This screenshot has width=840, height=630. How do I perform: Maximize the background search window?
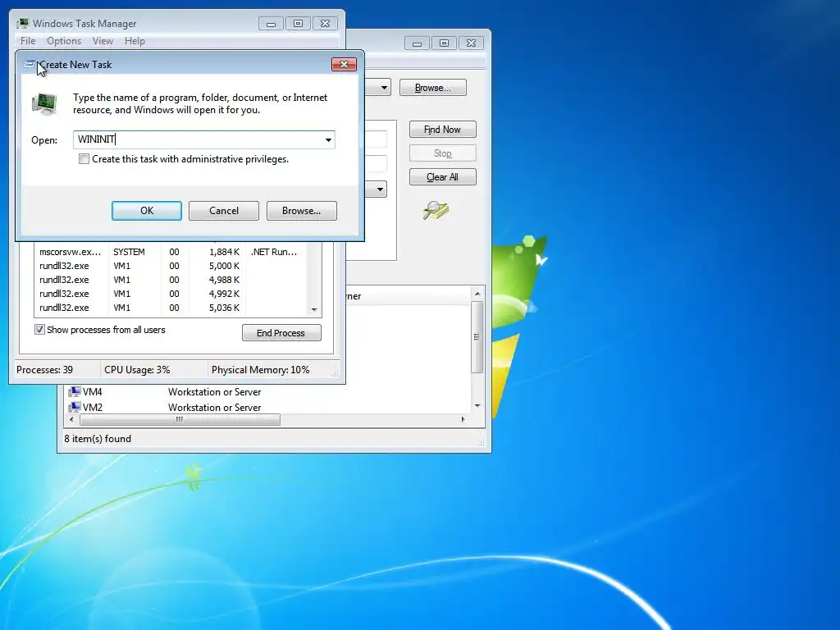coord(444,43)
